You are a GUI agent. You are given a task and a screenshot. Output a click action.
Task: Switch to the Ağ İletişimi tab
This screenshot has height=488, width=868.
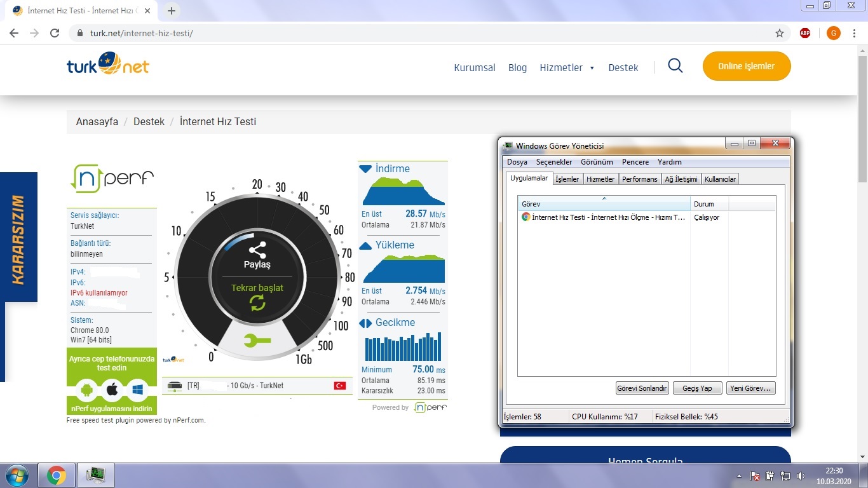[681, 179]
